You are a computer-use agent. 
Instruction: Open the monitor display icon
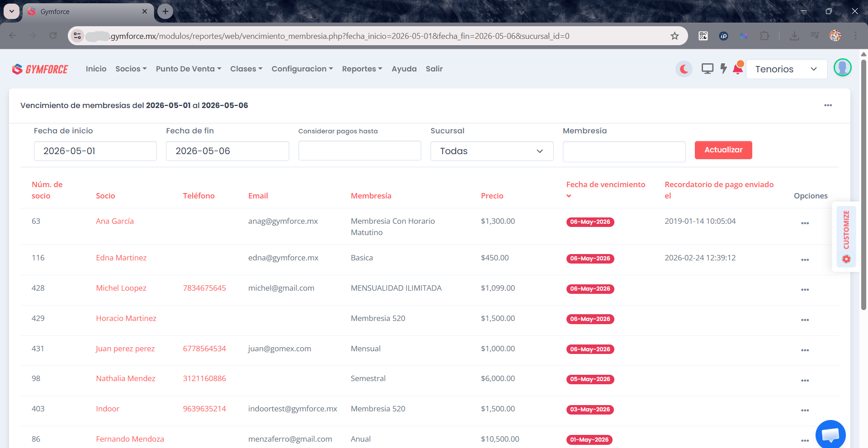[x=707, y=69]
